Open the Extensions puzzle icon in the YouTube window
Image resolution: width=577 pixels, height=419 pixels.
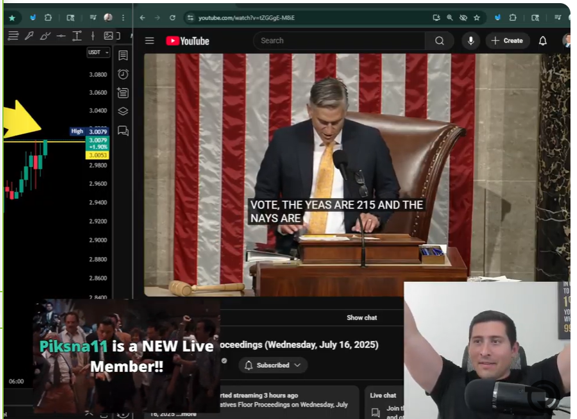coord(513,17)
